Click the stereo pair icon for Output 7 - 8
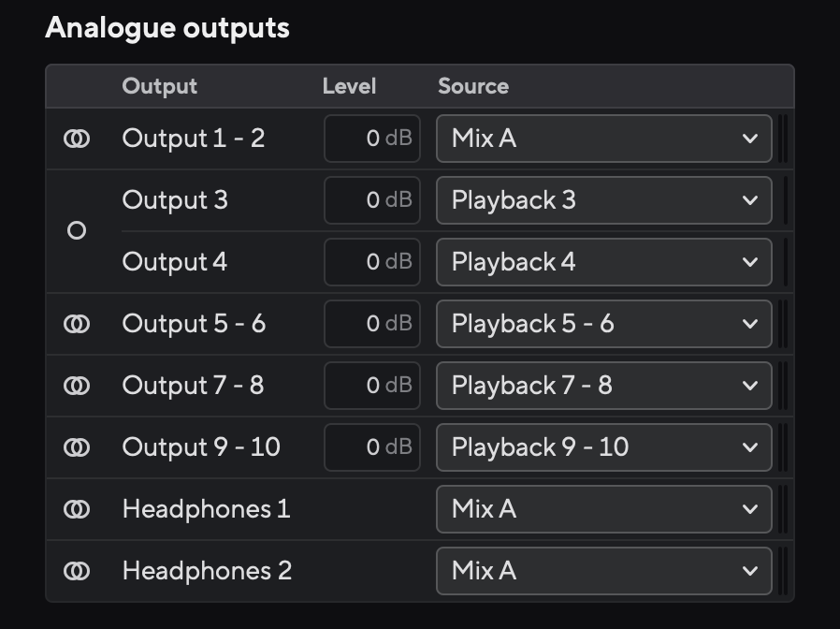Viewport: 840px width, 629px height. pos(79,385)
